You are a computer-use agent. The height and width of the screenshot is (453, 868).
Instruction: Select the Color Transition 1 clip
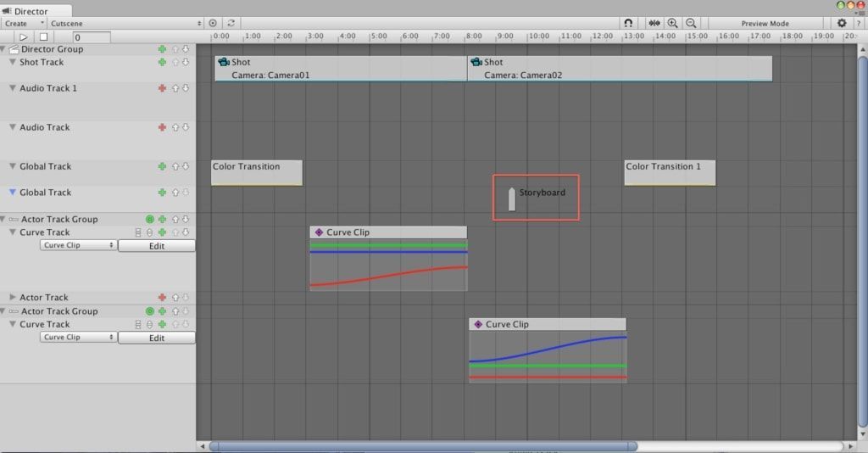pos(670,173)
